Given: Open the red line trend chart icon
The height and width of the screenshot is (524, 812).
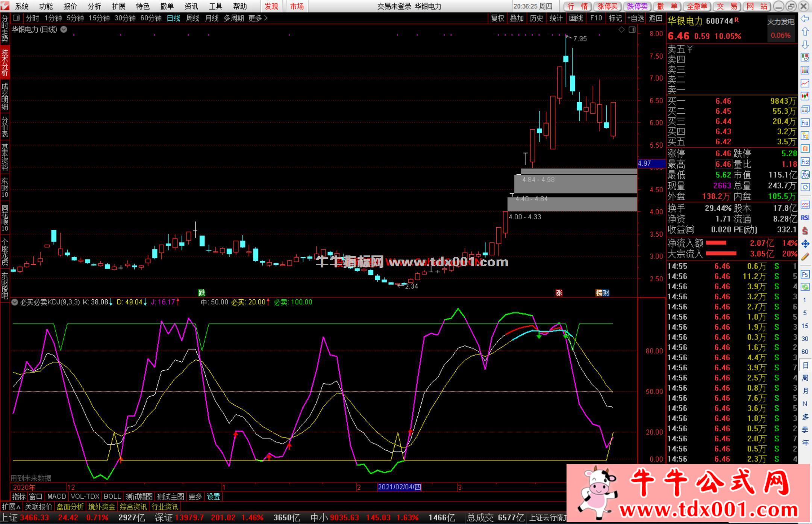Looking at the screenshot, I should [805, 83].
